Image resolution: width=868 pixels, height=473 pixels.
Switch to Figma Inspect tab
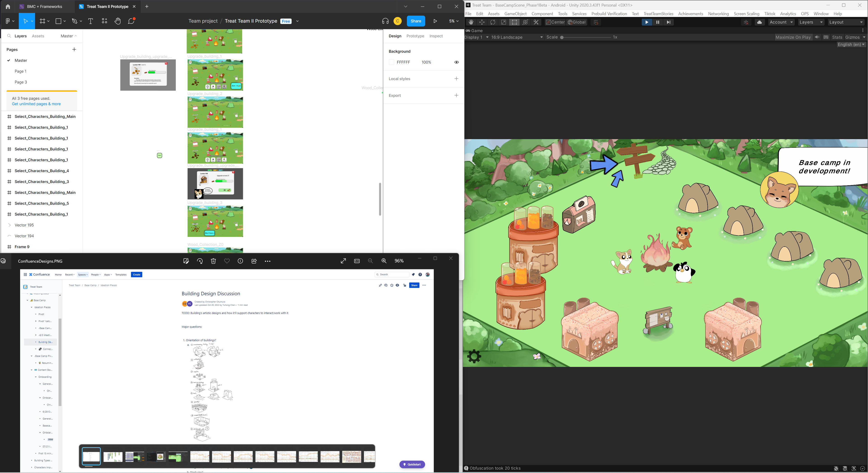tap(436, 36)
